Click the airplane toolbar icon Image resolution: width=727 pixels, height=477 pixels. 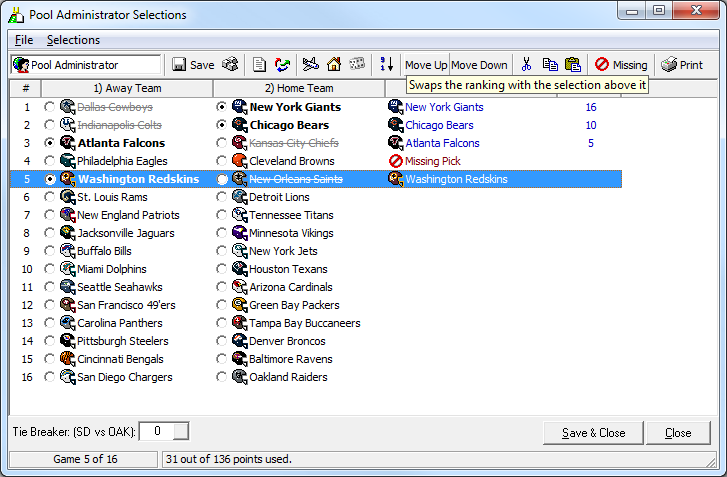click(310, 64)
